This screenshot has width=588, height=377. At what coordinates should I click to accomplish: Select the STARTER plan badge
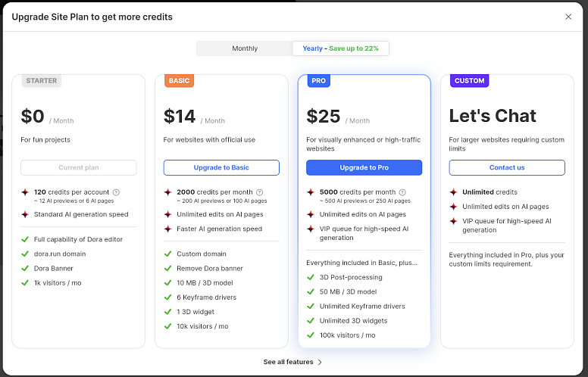[41, 80]
